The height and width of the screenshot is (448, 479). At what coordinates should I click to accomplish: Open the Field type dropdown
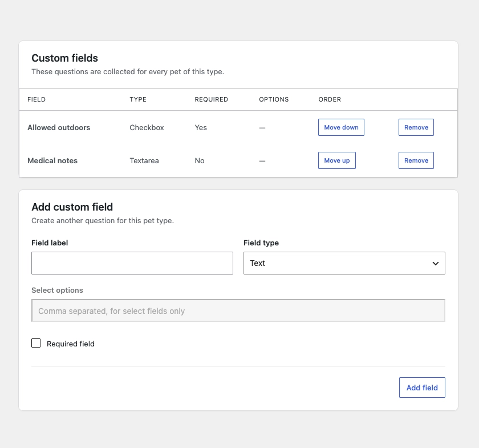344,263
